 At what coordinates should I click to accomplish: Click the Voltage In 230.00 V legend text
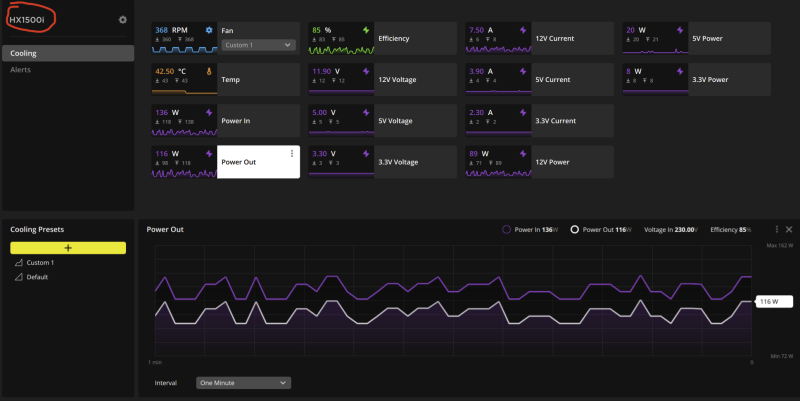coord(671,230)
